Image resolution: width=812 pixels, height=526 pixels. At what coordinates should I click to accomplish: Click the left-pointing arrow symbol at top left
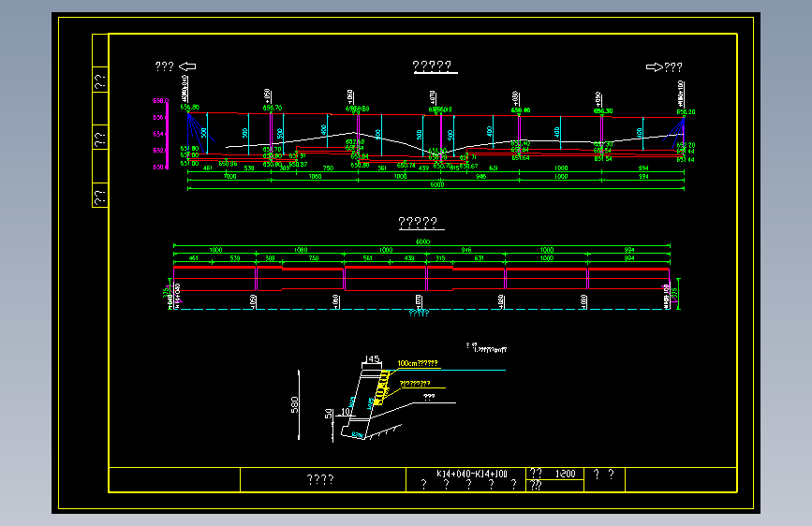click(187, 66)
